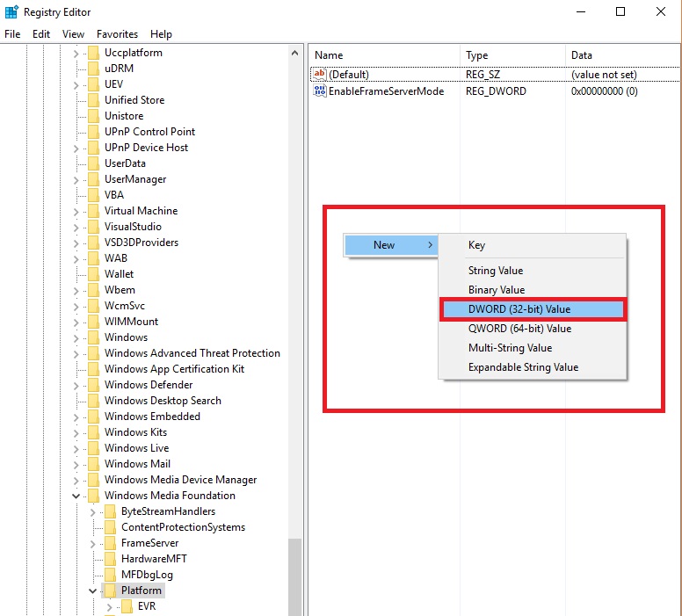Choose String Value in the New submenu
Screen dimensions: 682x616
tap(533, 271)
